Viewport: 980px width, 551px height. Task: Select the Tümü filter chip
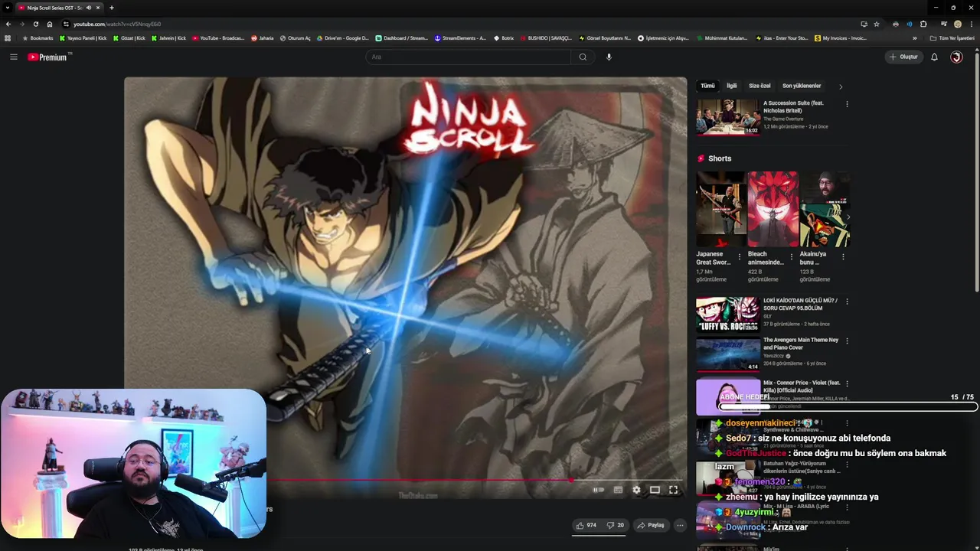(707, 86)
